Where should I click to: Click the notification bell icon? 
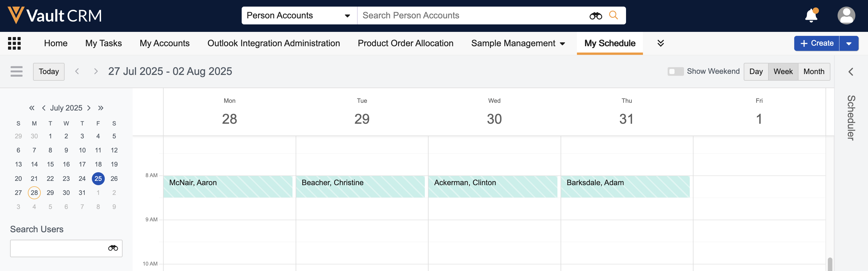(x=811, y=16)
